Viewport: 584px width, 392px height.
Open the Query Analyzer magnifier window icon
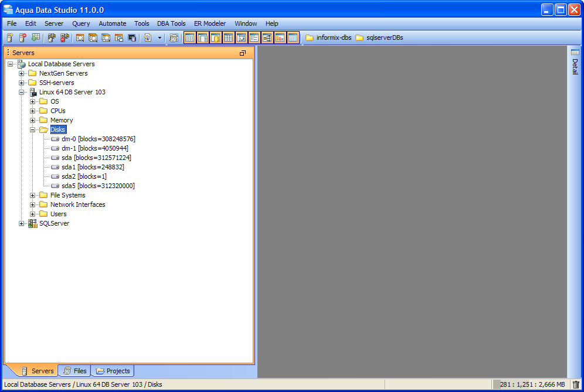[x=80, y=38]
